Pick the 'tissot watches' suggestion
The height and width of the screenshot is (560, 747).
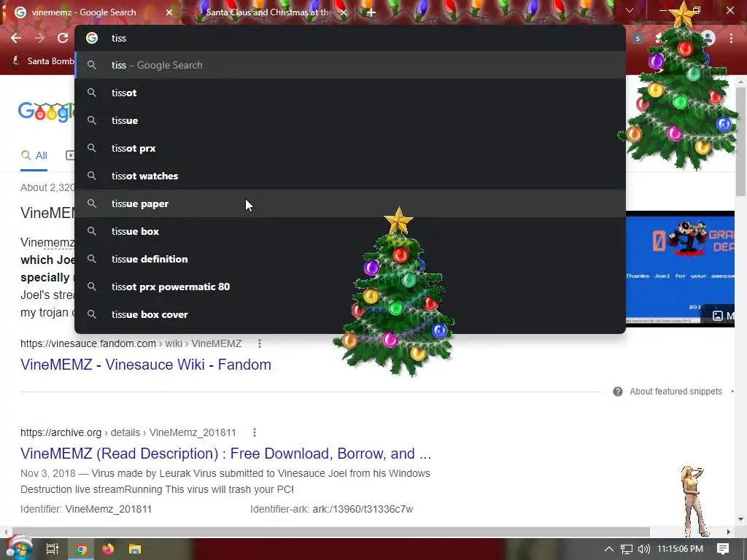click(350, 176)
